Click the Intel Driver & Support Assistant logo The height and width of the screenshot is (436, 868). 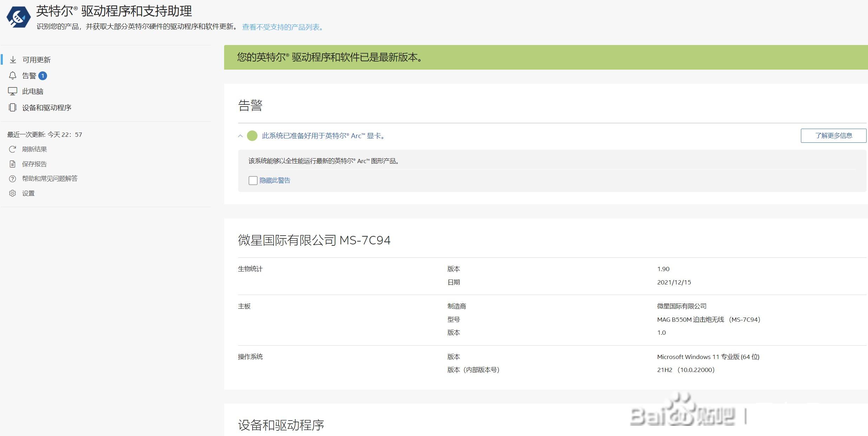coord(19,17)
